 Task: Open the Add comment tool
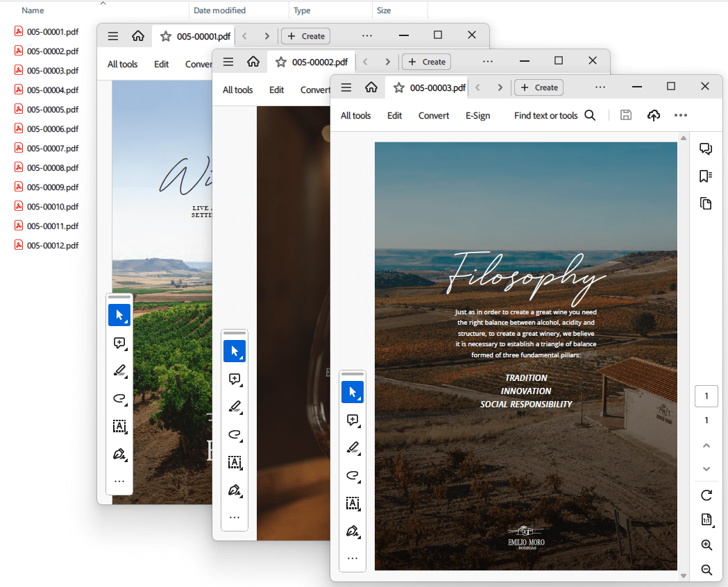point(353,420)
